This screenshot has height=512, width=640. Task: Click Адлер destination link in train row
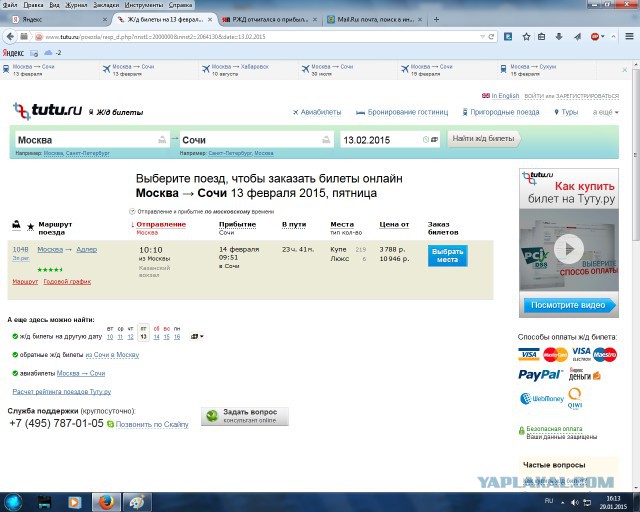tap(87, 249)
